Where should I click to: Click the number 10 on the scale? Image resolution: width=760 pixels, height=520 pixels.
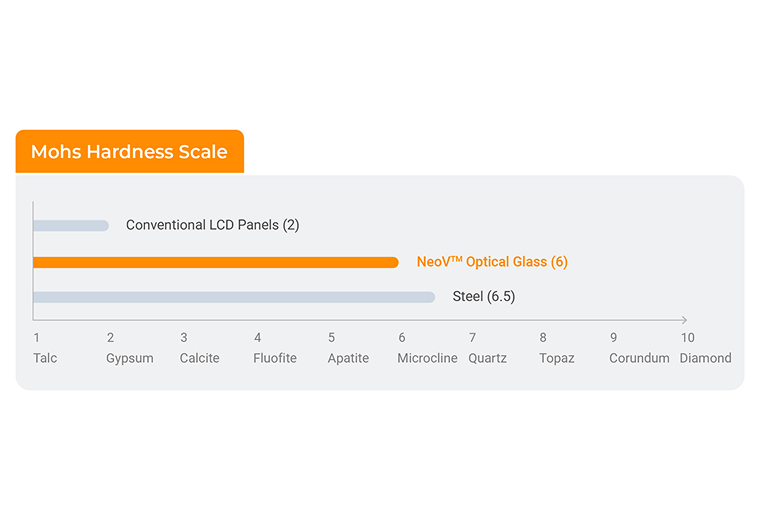tap(688, 338)
